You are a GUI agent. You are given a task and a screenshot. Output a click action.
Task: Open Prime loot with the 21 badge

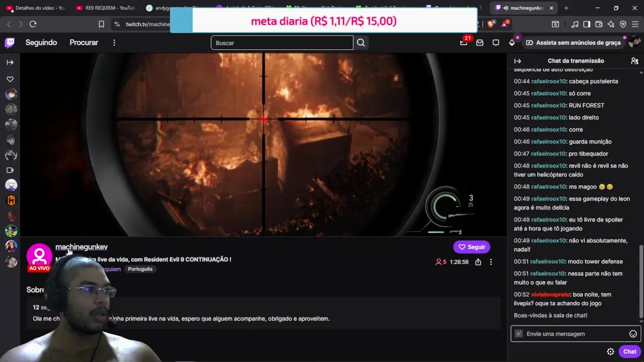point(464,43)
